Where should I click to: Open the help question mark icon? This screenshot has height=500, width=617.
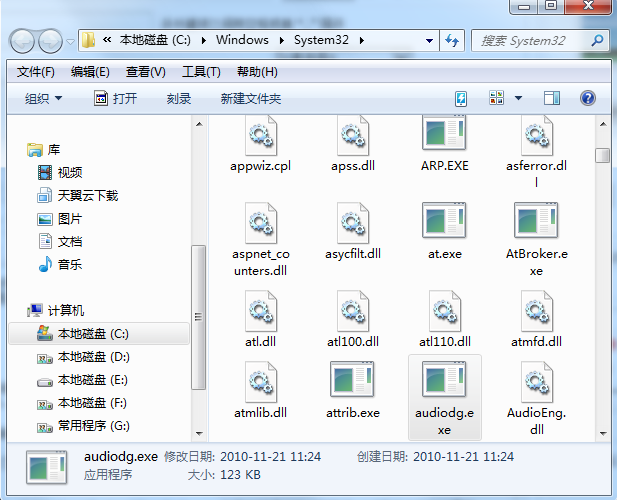click(x=587, y=98)
